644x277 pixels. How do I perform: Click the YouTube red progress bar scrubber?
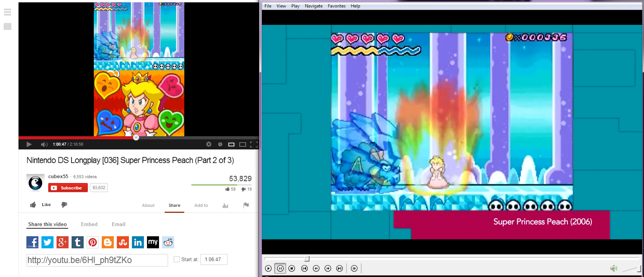point(136,137)
